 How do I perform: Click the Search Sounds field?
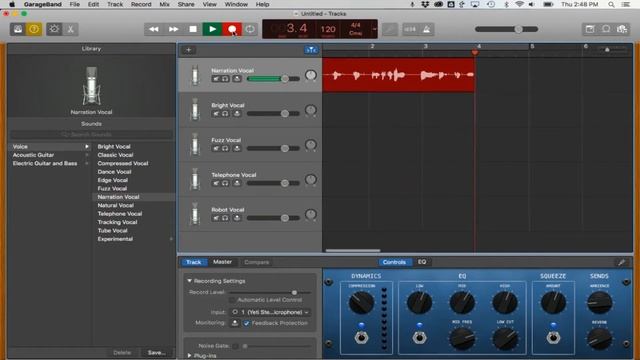91,134
